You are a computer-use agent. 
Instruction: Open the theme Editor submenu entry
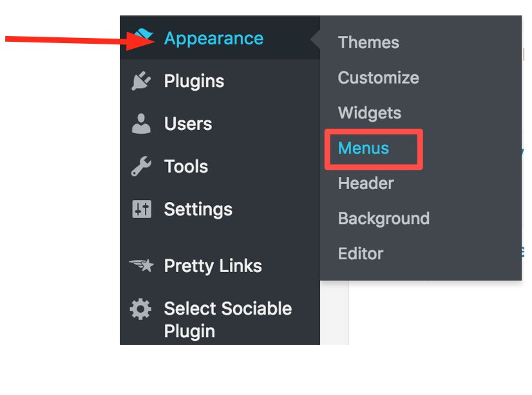[x=360, y=253]
